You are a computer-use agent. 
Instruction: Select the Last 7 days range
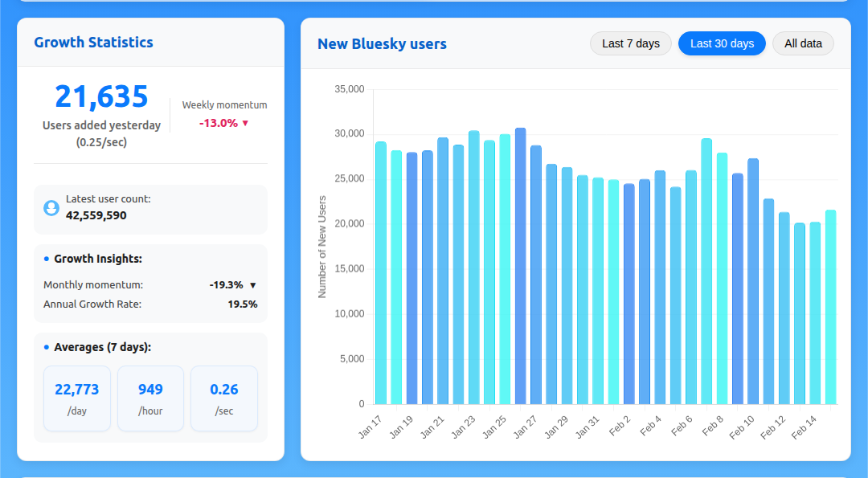coord(630,43)
